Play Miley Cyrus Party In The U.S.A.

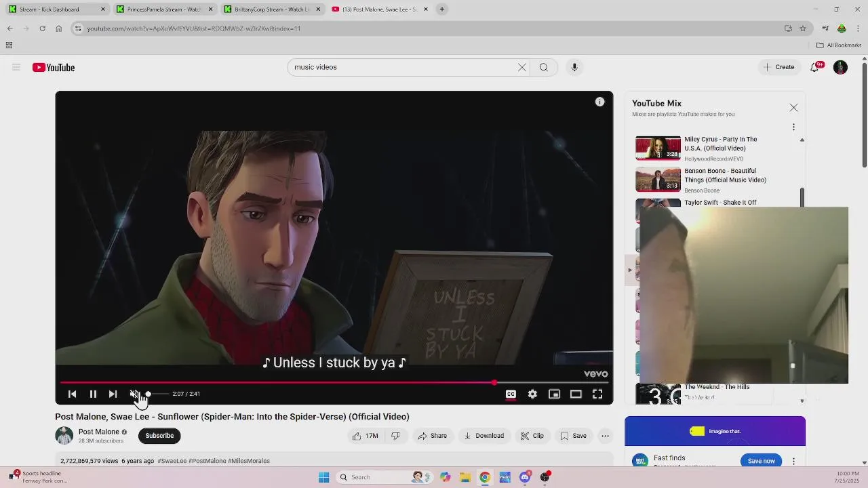(715, 148)
